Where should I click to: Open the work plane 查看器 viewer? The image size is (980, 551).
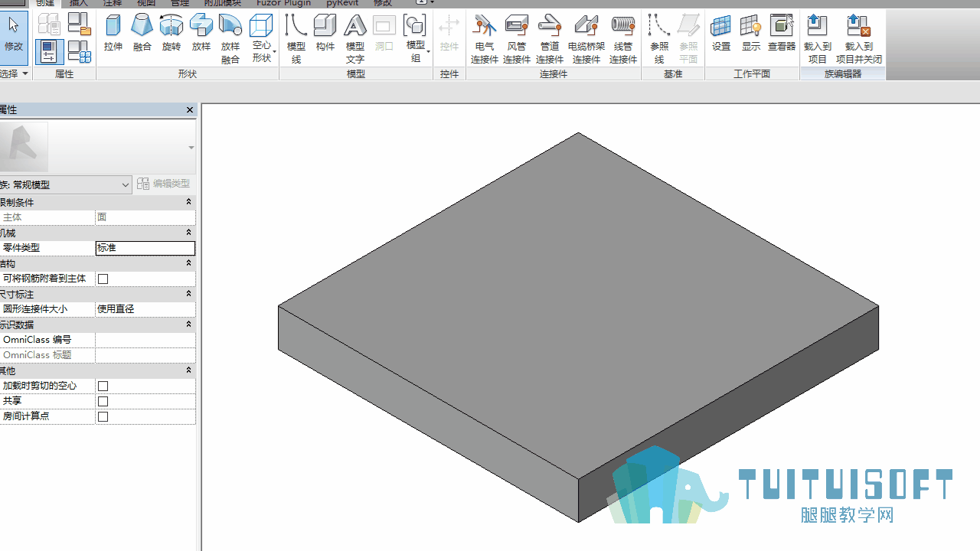click(782, 33)
